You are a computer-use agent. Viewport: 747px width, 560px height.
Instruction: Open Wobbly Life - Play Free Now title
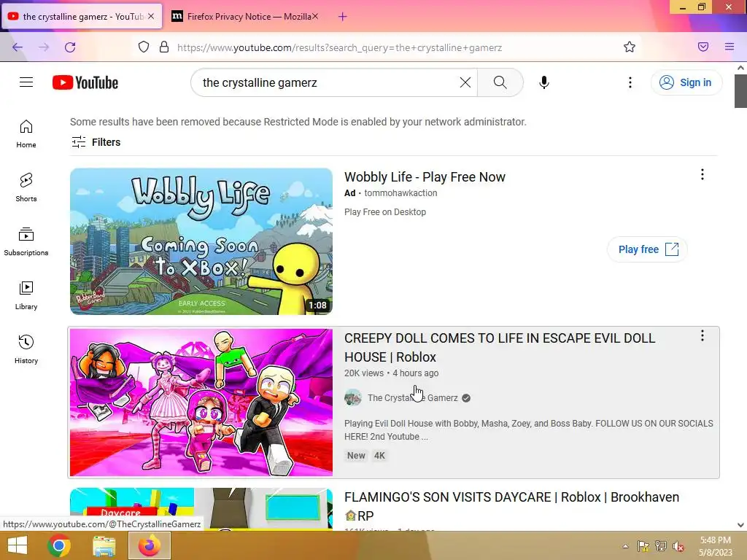[x=425, y=176]
